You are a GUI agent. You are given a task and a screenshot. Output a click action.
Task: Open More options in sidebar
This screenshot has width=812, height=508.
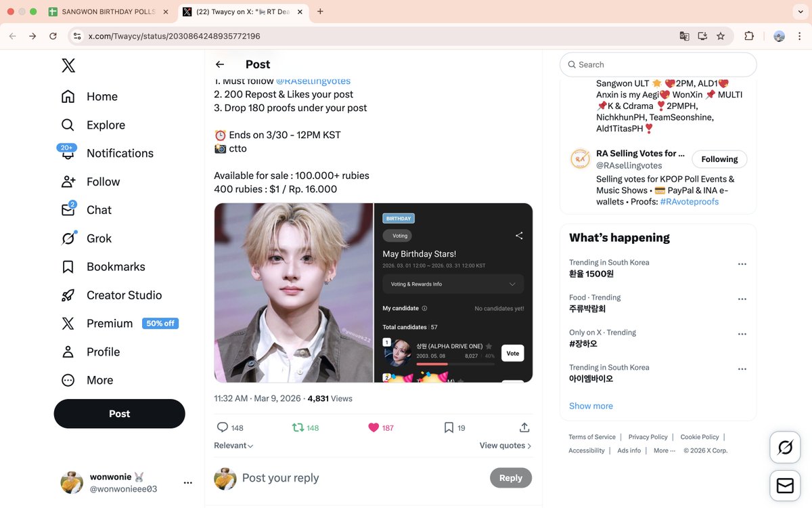[x=87, y=381]
